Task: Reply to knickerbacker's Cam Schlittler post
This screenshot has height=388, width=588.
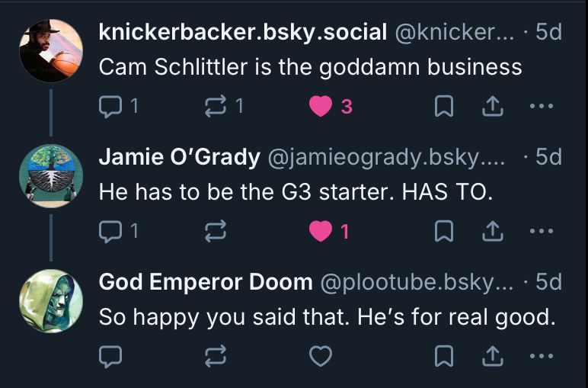Action: point(110,107)
